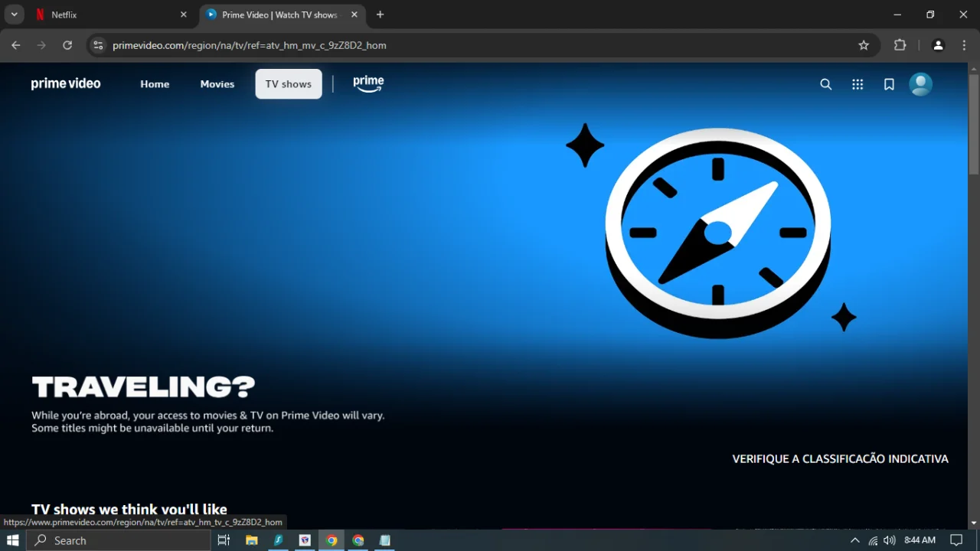Open File Explorer from the taskbar

[x=251, y=540]
